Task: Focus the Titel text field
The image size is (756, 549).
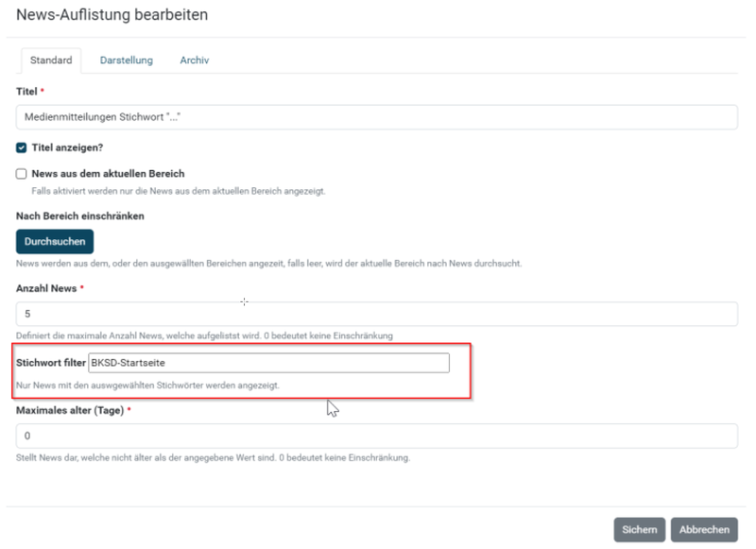Action: [x=376, y=117]
